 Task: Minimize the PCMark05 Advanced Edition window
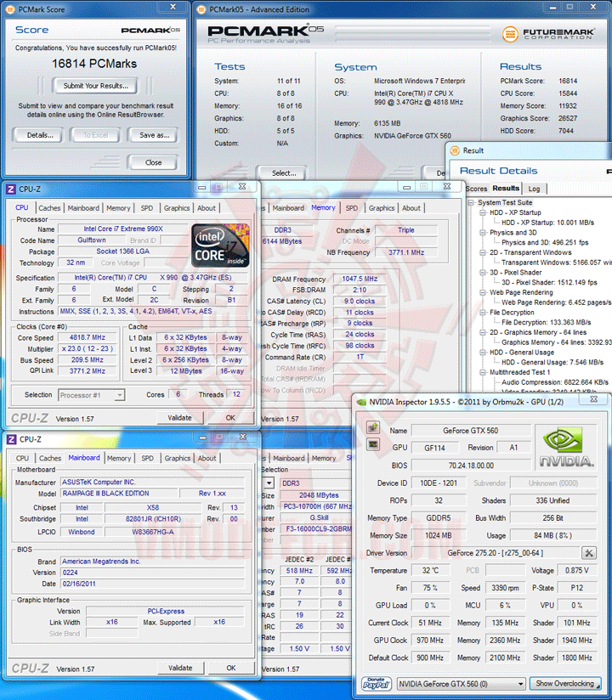click(553, 8)
